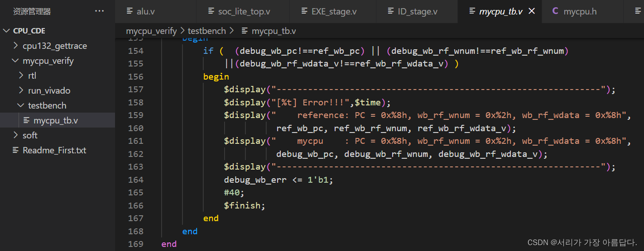Click the file icon on soc_lite_top.v tab
The width and height of the screenshot is (644, 251).
[x=211, y=11]
